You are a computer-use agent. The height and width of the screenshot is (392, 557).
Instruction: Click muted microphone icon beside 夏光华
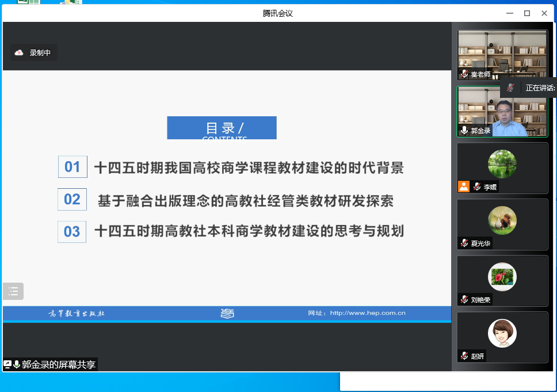click(464, 243)
